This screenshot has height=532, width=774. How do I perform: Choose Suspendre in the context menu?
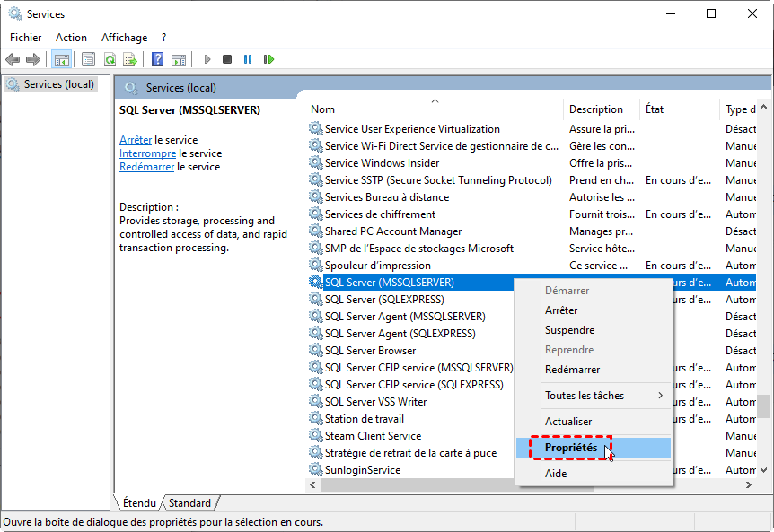tap(594, 330)
